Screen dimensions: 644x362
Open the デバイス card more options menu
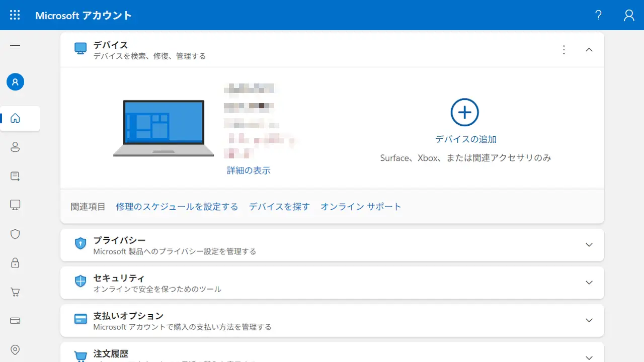pos(564,50)
